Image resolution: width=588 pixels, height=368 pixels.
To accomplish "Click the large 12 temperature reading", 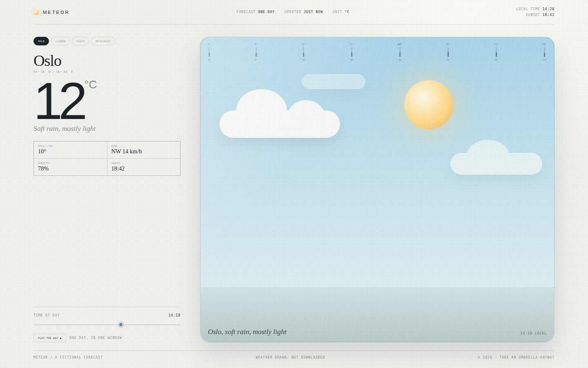I will click(60, 101).
